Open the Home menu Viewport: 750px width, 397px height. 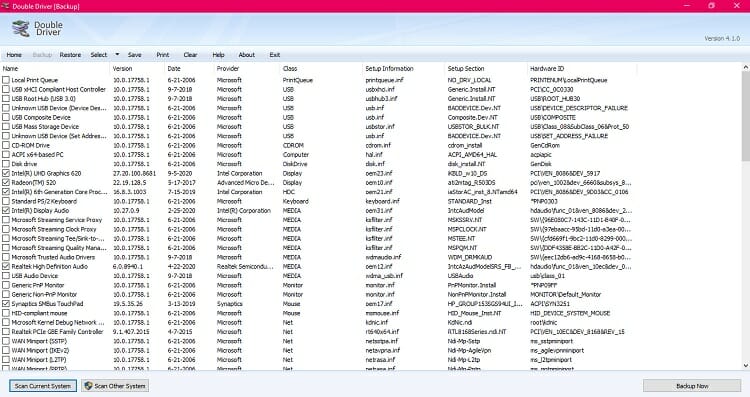coord(14,55)
